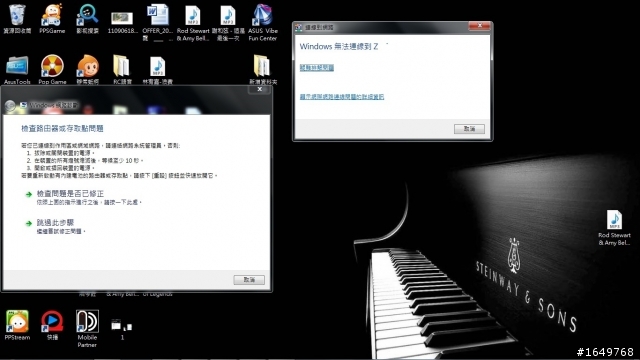Launch the PPSGame shortcut

(52, 18)
